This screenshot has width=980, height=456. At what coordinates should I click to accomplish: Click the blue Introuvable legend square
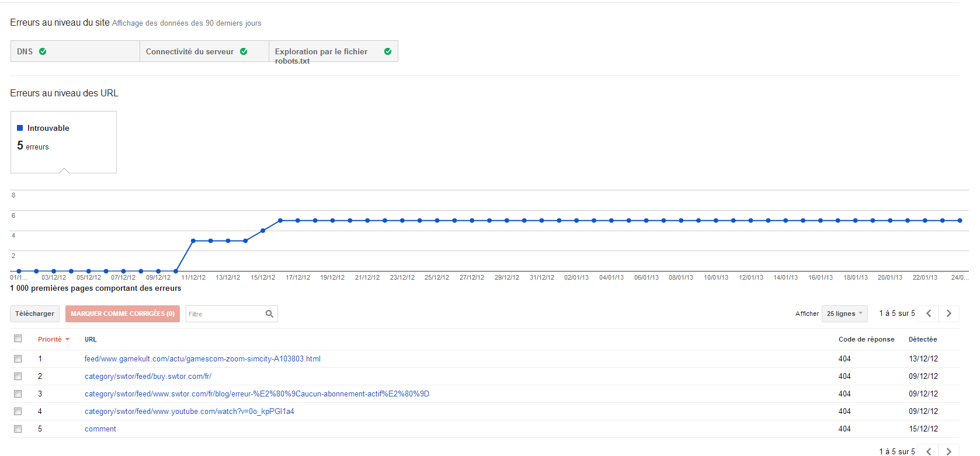20,128
